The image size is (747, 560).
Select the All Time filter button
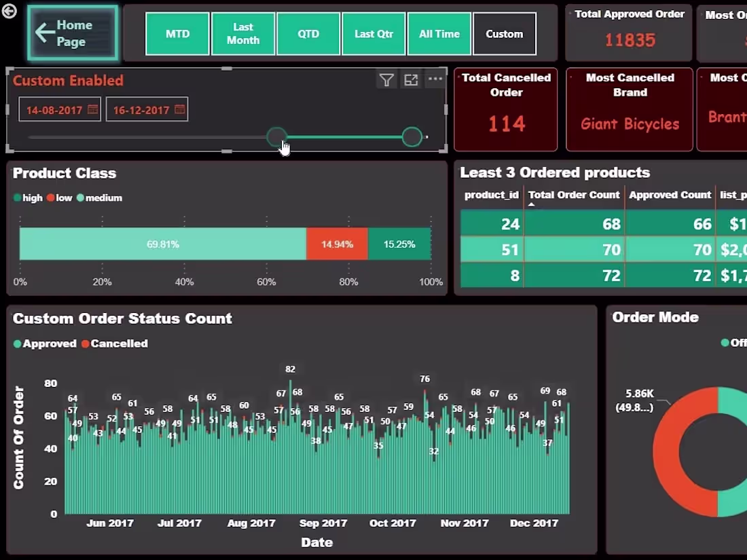pos(439,33)
